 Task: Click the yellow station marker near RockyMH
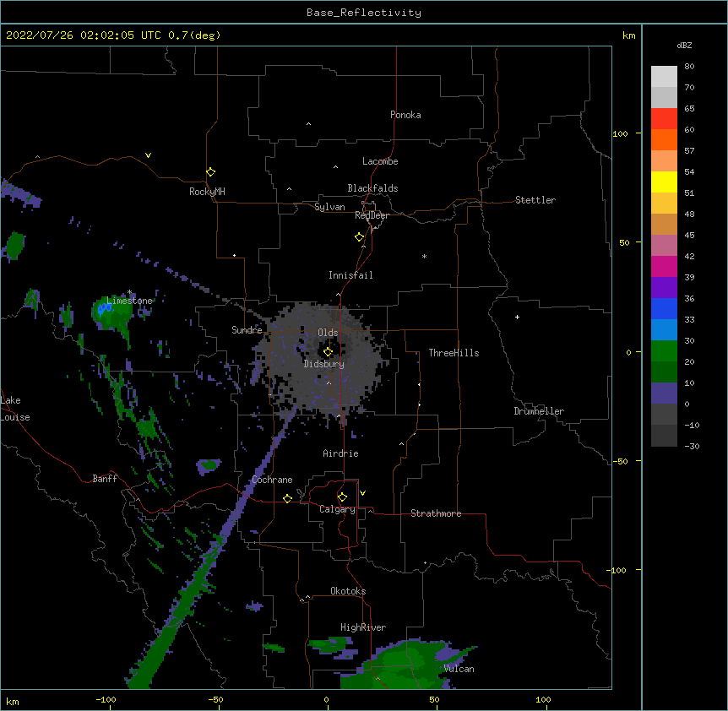click(211, 172)
